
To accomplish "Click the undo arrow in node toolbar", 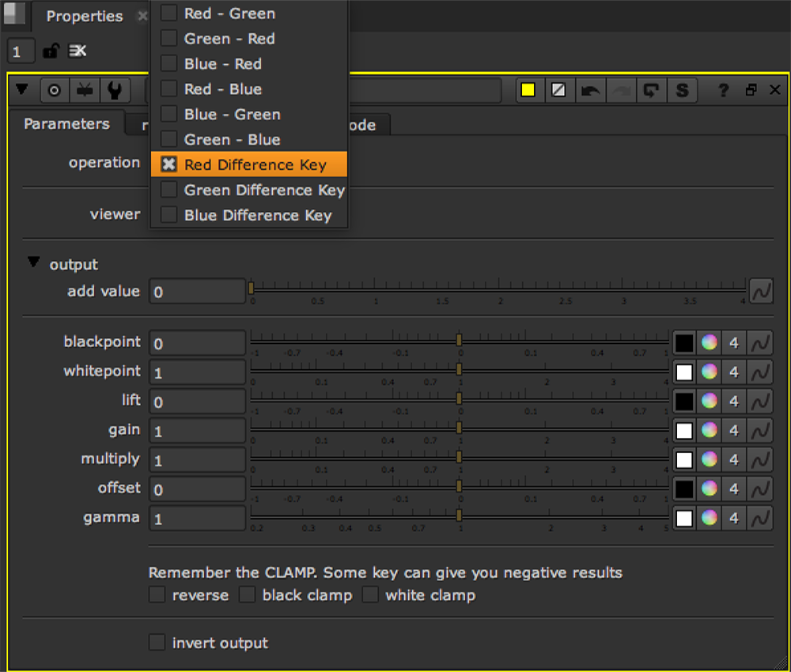I will click(x=589, y=91).
